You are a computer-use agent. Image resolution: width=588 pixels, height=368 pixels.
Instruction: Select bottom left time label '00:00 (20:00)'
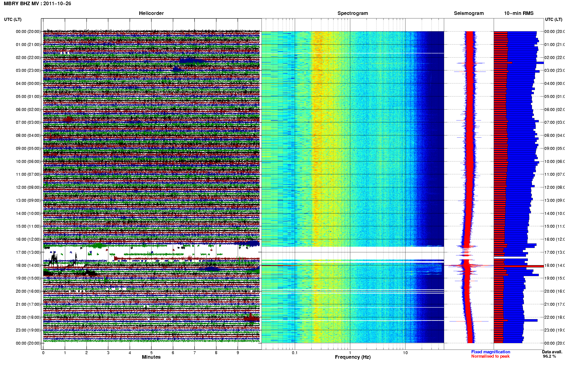click(x=28, y=343)
